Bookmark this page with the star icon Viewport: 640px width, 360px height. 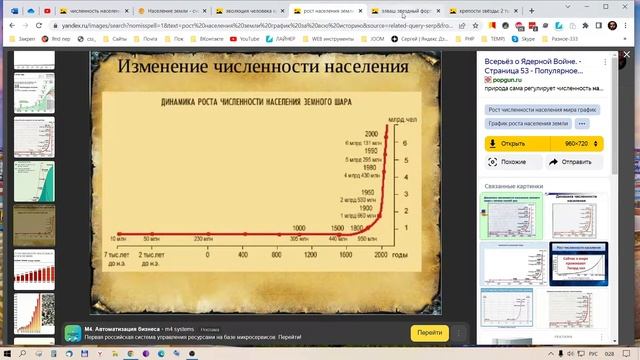(476, 25)
